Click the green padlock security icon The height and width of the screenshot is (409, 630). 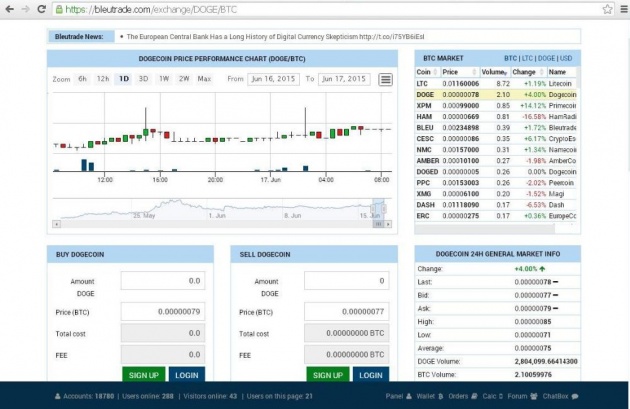coord(59,9)
